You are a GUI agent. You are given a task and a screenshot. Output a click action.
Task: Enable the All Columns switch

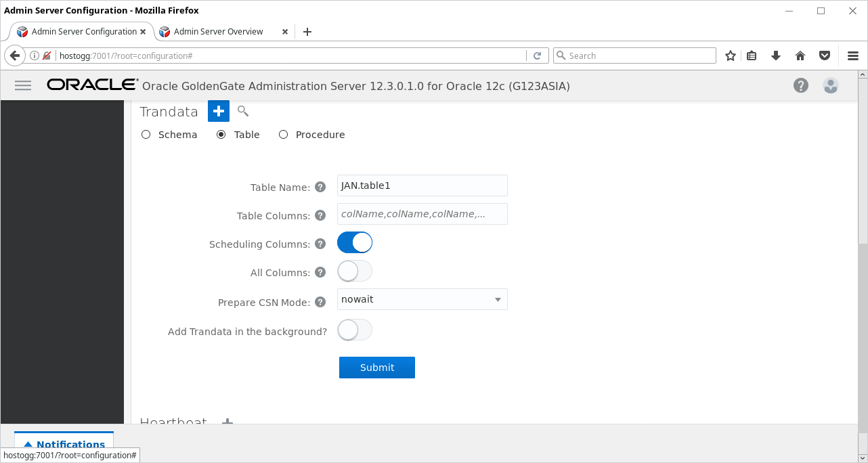355,271
